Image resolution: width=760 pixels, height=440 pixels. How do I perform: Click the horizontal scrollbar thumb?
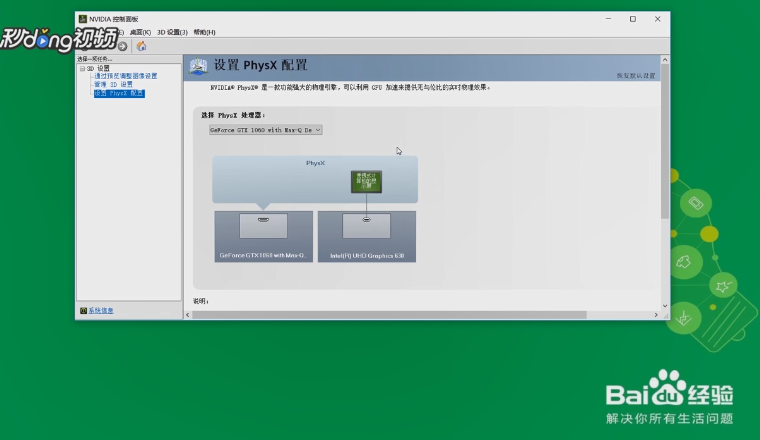pyautogui.click(x=389, y=315)
